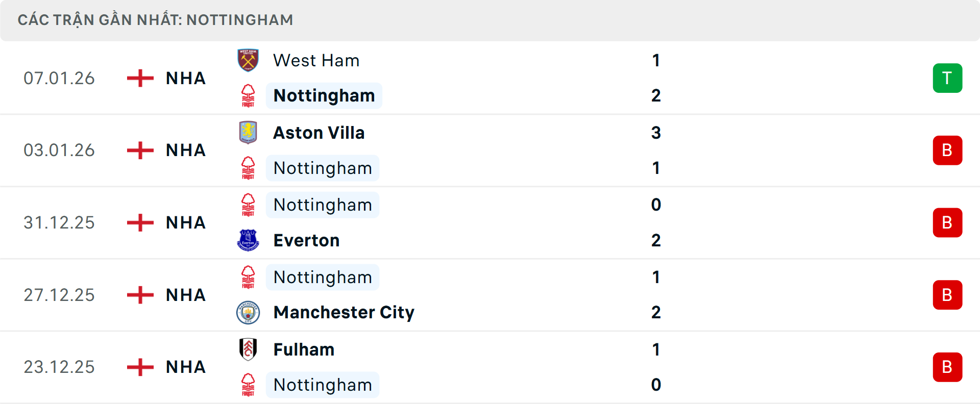
Task: Click the green T result badge
Action: point(947,78)
